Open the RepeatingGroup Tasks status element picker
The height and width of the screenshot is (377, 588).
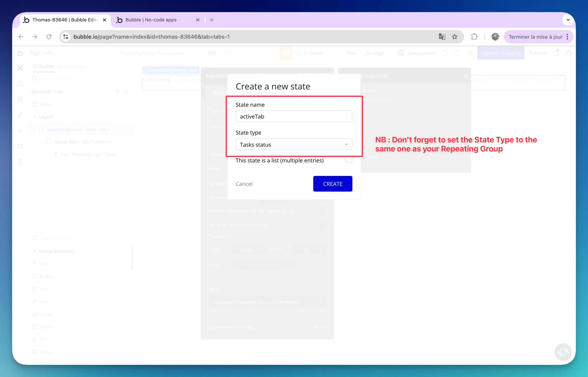(x=159, y=53)
